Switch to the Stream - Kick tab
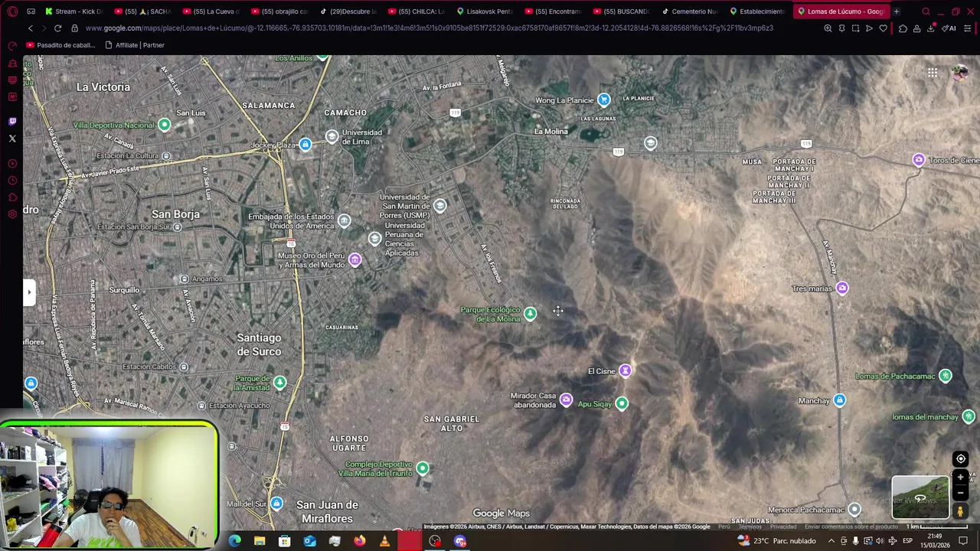The width and height of the screenshot is (980, 551). (73, 11)
